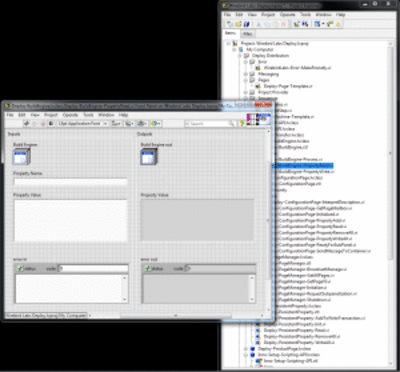Click Save All icon in Project Explorer toolbar
Image resolution: width=400 pixels, height=372 pixels.
coord(246,24)
